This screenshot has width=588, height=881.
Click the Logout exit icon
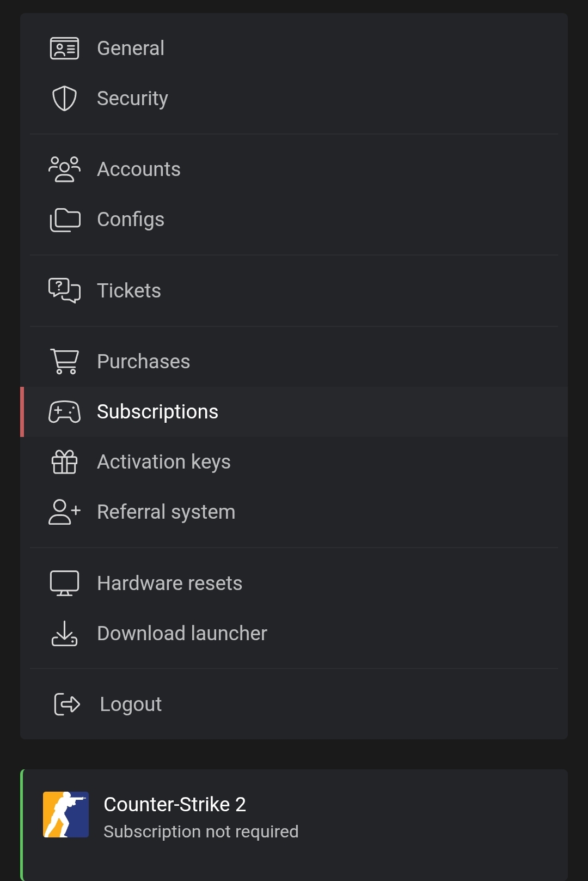click(x=67, y=704)
